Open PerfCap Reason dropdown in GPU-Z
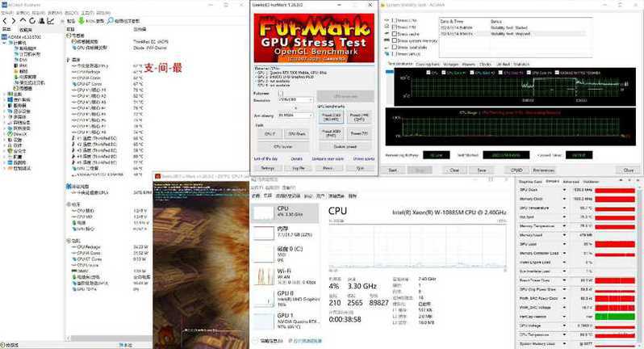 [565, 317]
